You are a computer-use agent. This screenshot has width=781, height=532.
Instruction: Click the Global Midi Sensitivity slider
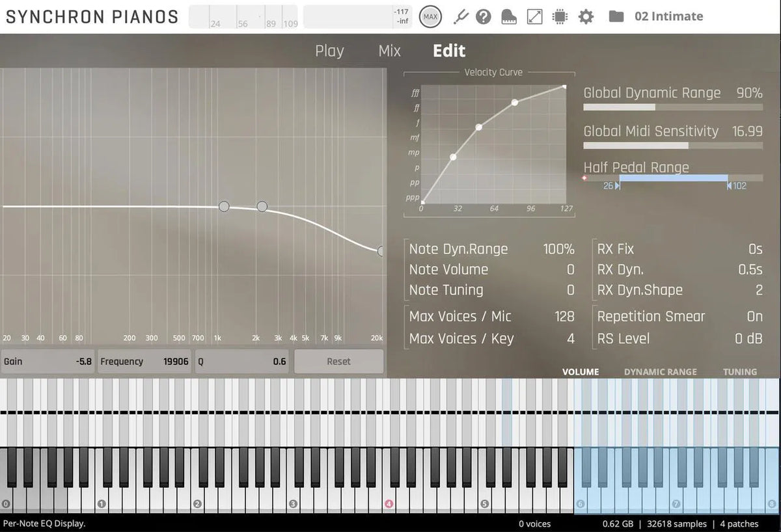(x=672, y=146)
